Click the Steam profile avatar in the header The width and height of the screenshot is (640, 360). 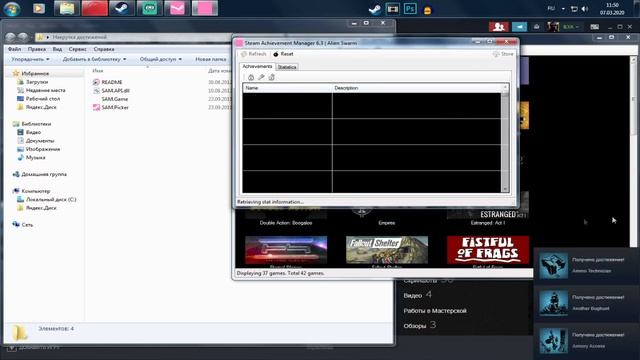point(553,27)
